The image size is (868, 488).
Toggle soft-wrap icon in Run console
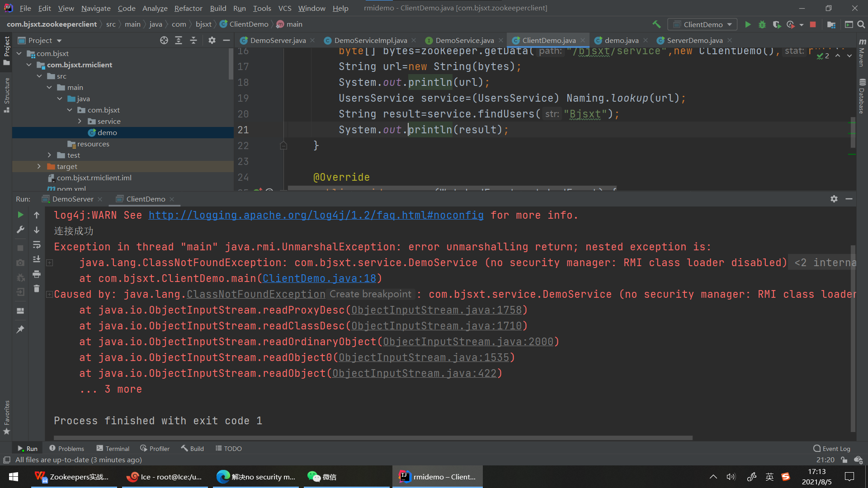pos(37,244)
